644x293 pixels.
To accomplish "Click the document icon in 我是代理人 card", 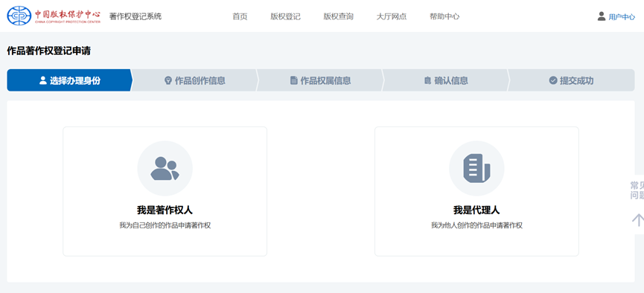I will click(x=476, y=168).
